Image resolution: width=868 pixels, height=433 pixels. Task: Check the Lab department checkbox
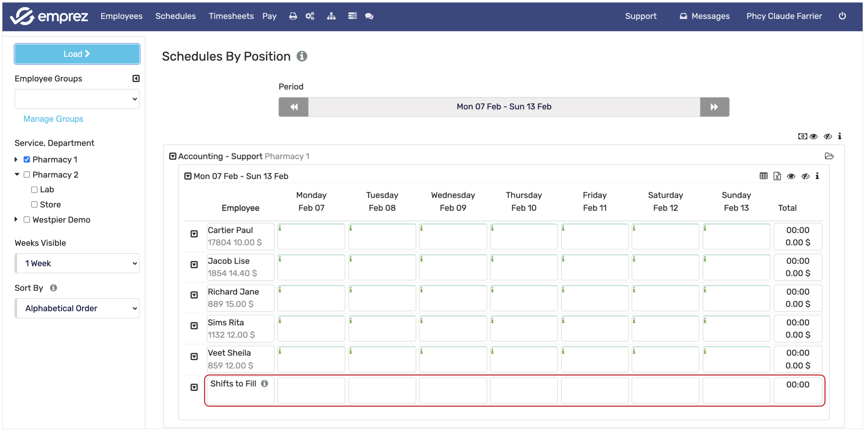(x=34, y=190)
